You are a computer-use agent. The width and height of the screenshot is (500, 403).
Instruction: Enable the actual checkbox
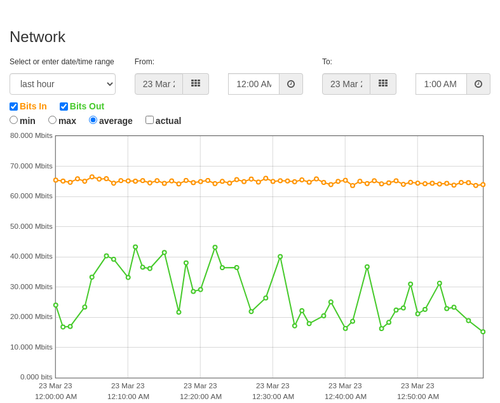(149, 120)
